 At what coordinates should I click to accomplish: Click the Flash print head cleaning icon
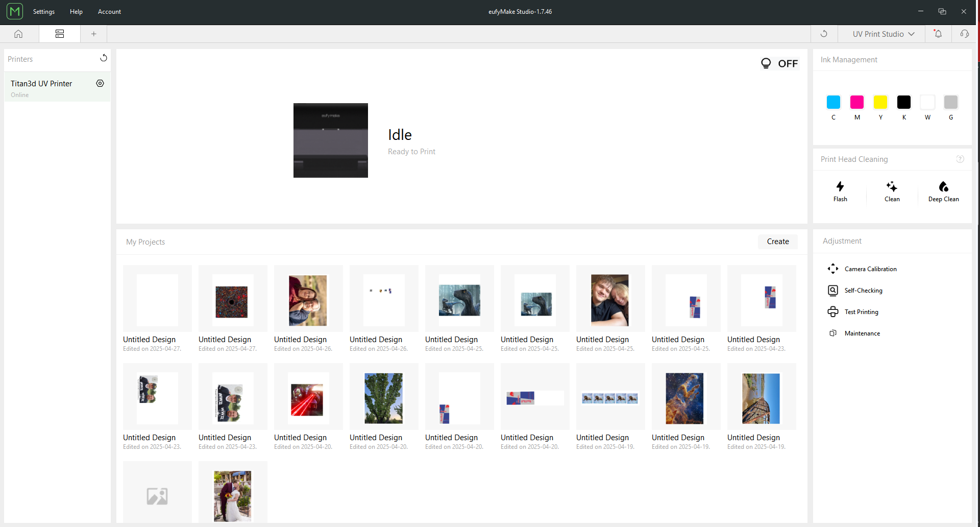coord(840,187)
